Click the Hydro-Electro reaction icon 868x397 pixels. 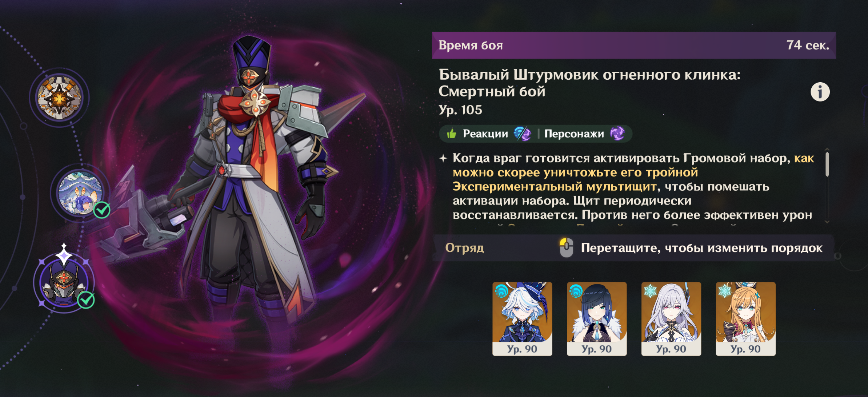click(523, 134)
